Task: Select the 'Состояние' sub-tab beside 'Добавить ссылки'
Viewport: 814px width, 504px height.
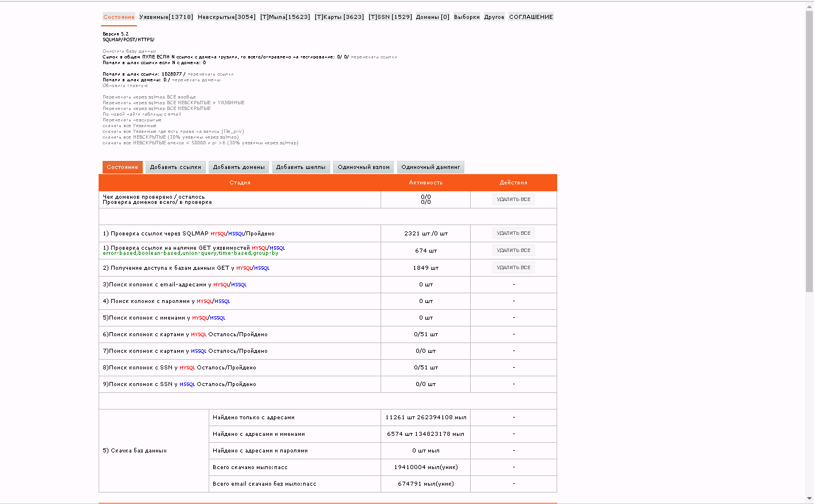Action: (x=123, y=167)
